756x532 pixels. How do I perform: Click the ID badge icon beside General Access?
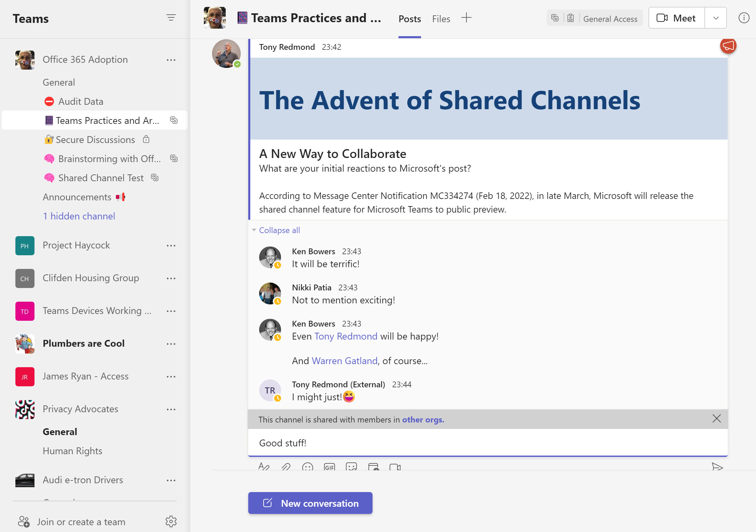pos(571,18)
